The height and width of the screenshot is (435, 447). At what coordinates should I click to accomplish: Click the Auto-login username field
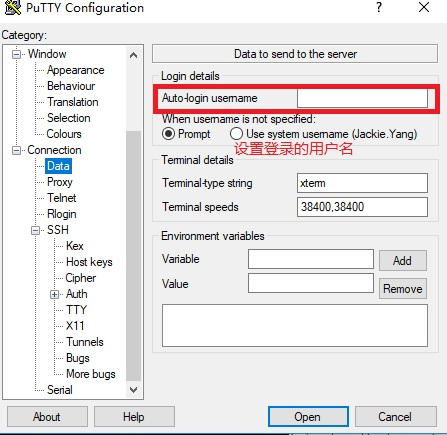pyautogui.click(x=362, y=98)
